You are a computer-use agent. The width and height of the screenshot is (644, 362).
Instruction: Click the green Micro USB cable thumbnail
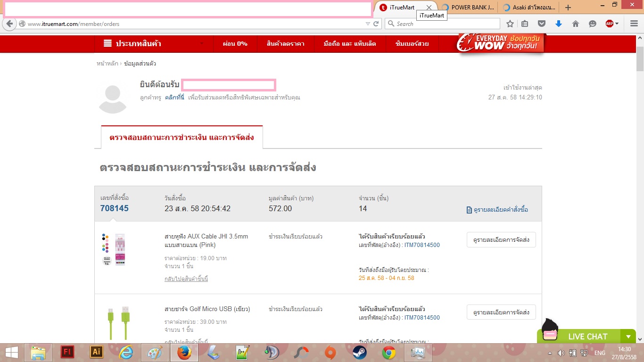[119, 323]
